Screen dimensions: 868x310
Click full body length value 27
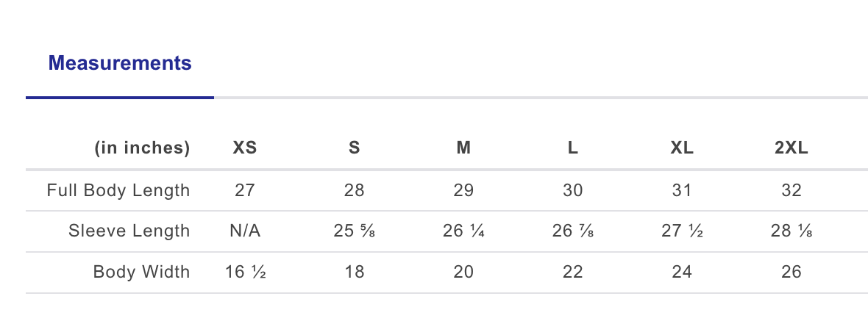(245, 191)
